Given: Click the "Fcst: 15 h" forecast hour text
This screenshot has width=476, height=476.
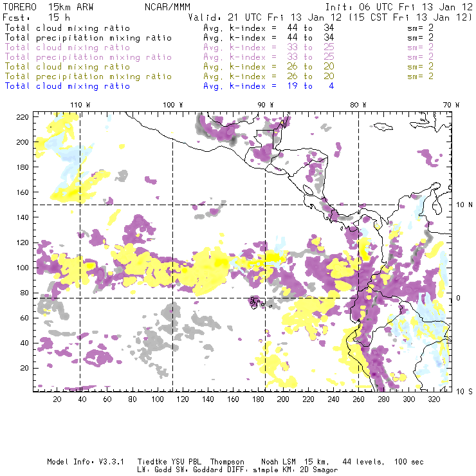Looking at the screenshot, I should [36, 17].
